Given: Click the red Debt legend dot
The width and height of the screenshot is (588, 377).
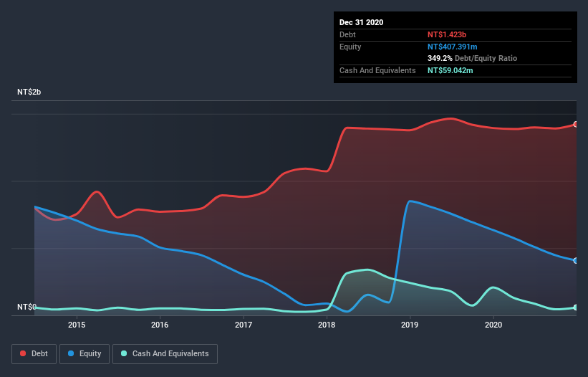Looking at the screenshot, I should 23,353.
